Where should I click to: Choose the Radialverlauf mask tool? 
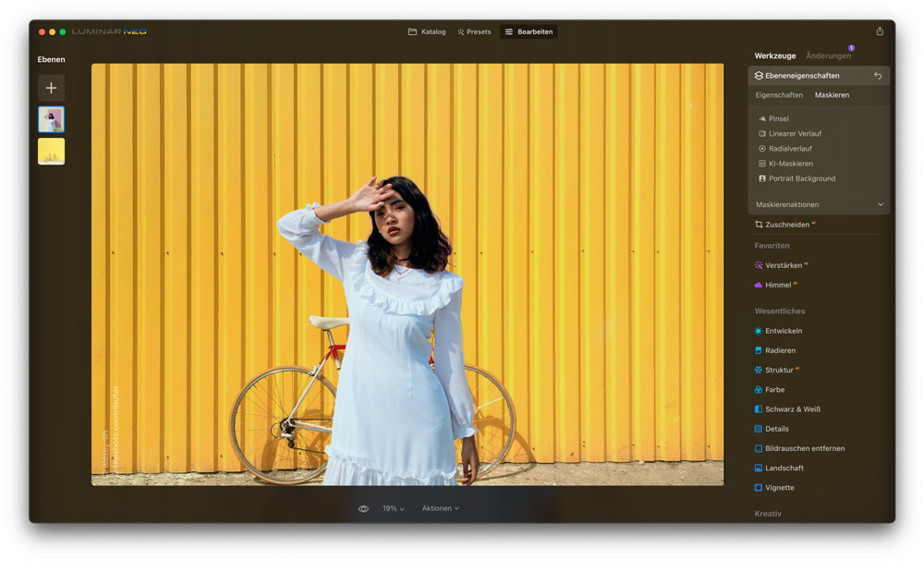tap(784, 149)
